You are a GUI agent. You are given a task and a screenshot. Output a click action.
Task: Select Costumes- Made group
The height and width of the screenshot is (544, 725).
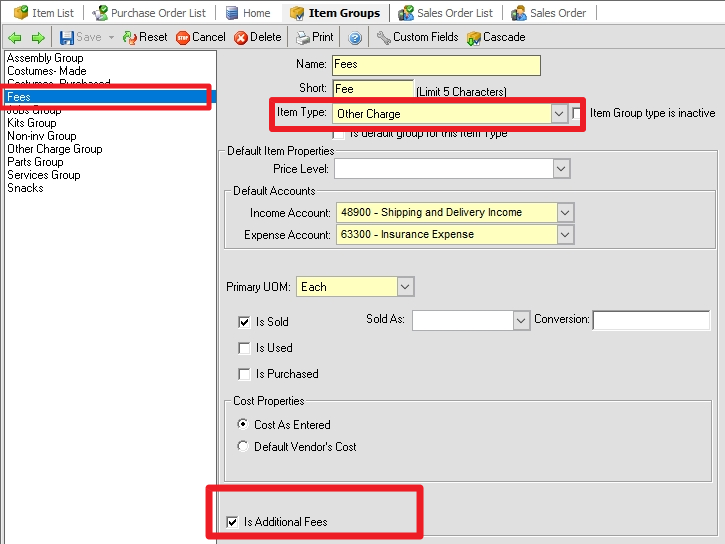pos(47,71)
